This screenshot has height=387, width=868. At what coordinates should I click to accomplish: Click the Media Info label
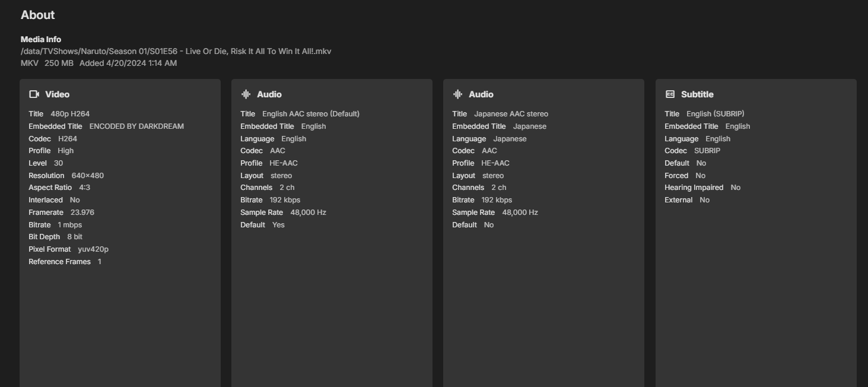coord(41,39)
